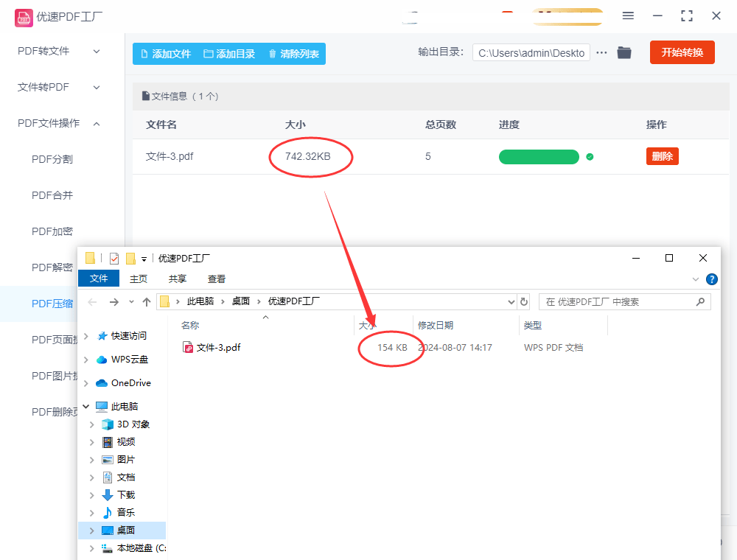Screen dimensions: 737x560
Task: Click the 添加文件 button
Action: point(166,54)
